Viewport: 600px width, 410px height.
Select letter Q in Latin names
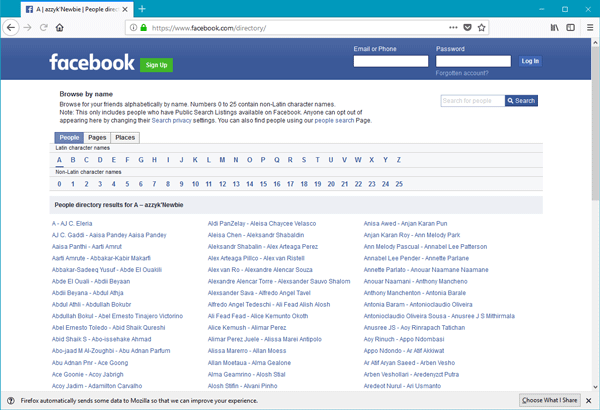pos(277,160)
